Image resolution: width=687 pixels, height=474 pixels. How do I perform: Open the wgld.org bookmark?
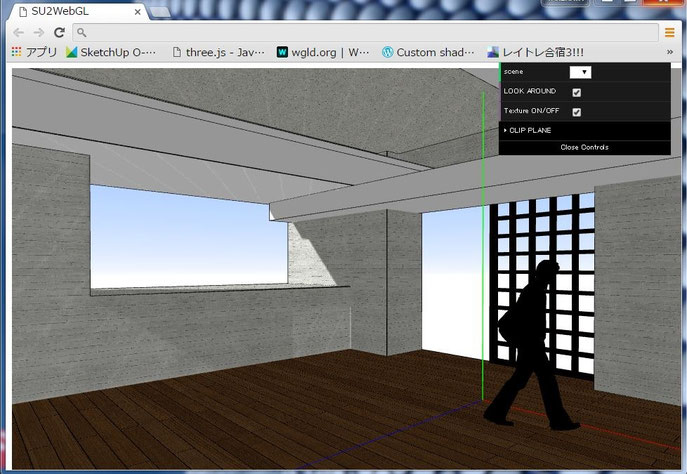(323, 53)
